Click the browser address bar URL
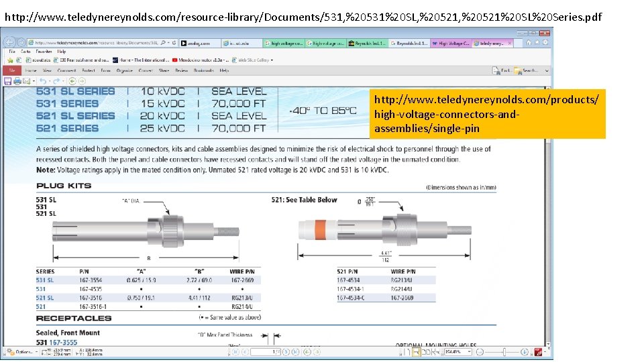Viewport: 644px width, 362px height. 96,43
